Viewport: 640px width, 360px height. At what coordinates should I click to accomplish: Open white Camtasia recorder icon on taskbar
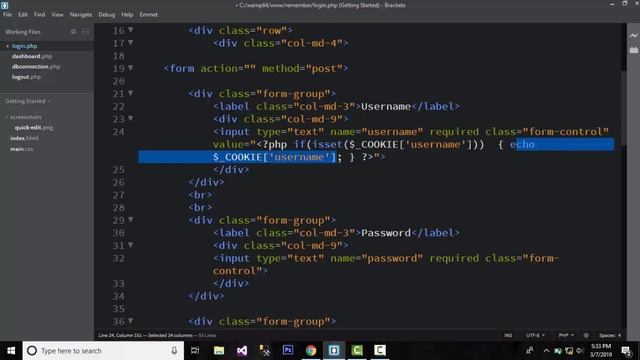pyautogui.click(x=380, y=351)
